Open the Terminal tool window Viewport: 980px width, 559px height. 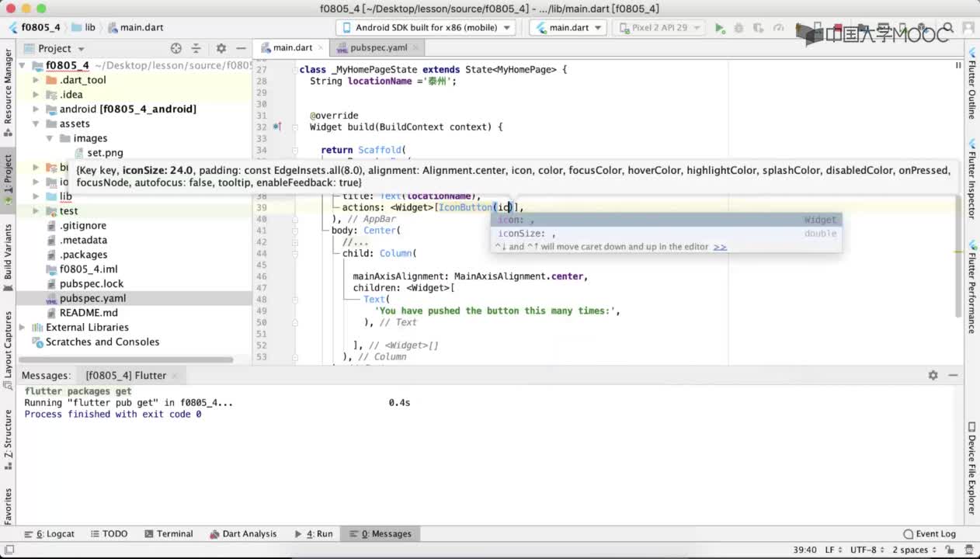tap(168, 533)
